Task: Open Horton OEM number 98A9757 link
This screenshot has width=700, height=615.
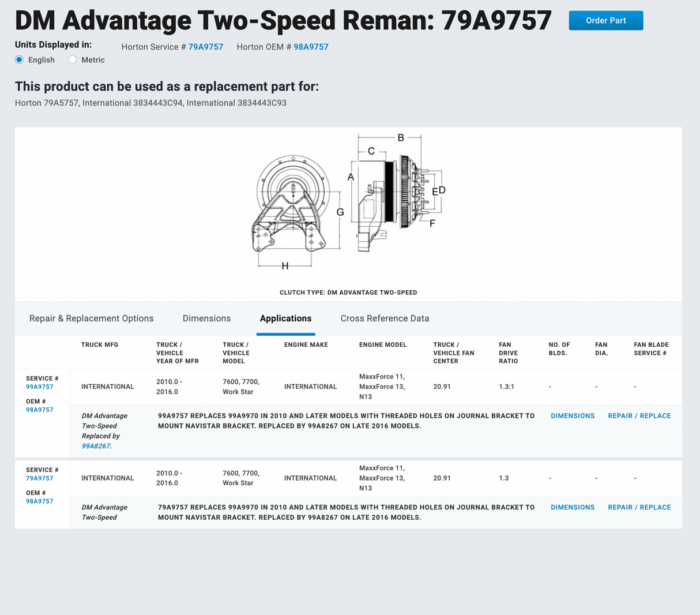Action: [x=311, y=47]
